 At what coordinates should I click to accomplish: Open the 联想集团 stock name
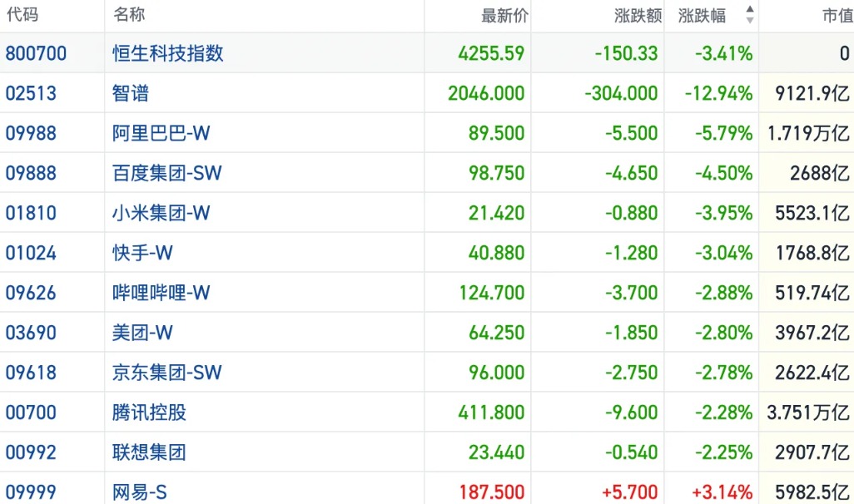[x=149, y=452]
